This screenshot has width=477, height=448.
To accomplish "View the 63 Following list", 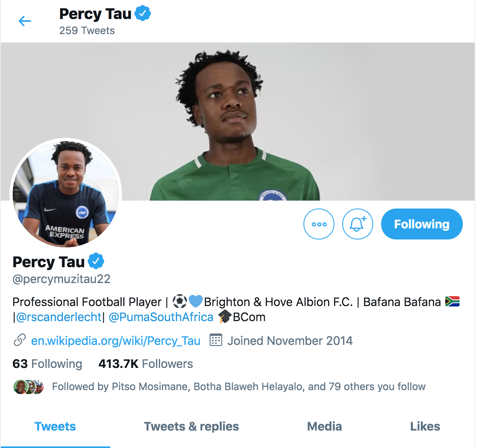I will (48, 364).
